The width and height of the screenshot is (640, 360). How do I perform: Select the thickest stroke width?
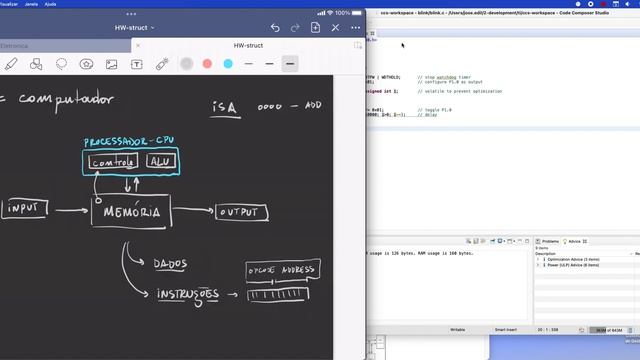click(290, 64)
